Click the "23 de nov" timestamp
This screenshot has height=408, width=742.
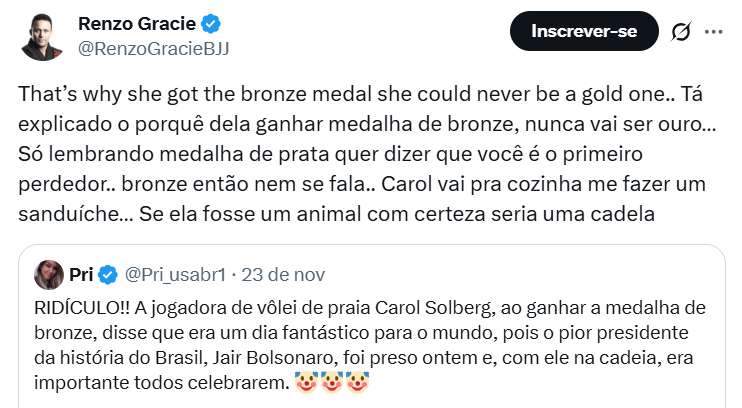tap(276, 273)
